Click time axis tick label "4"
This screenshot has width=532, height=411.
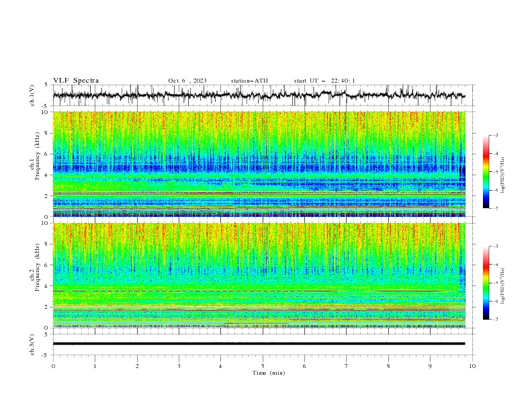(220, 366)
